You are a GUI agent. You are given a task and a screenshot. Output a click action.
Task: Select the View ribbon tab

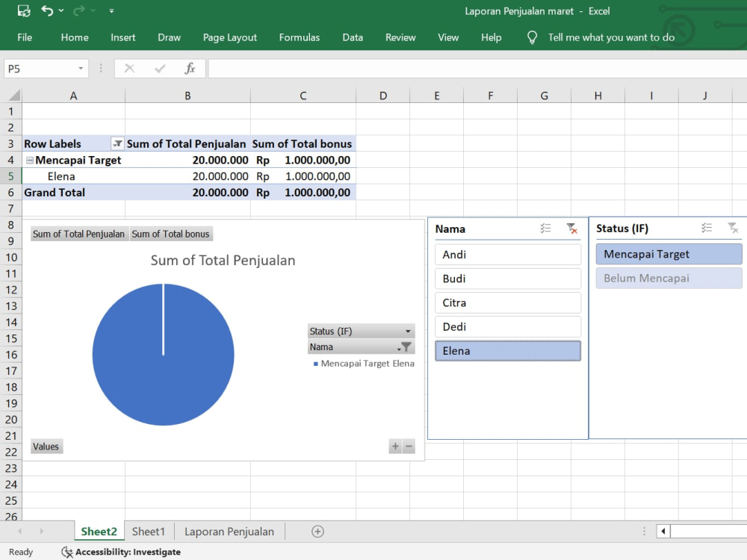pos(448,37)
